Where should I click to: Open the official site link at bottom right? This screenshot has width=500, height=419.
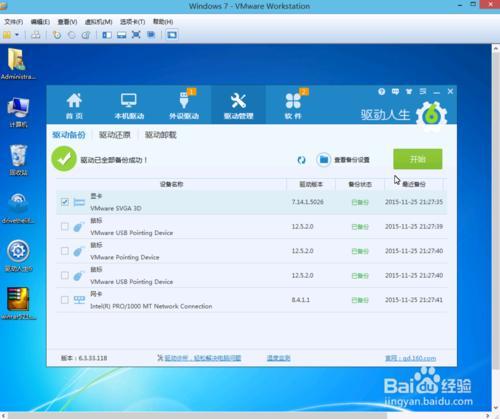click(x=411, y=358)
